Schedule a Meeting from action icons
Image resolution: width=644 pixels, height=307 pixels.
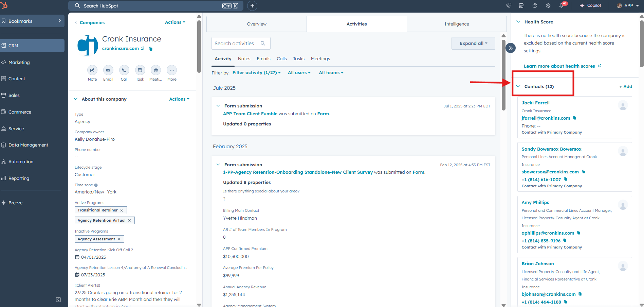[156, 70]
